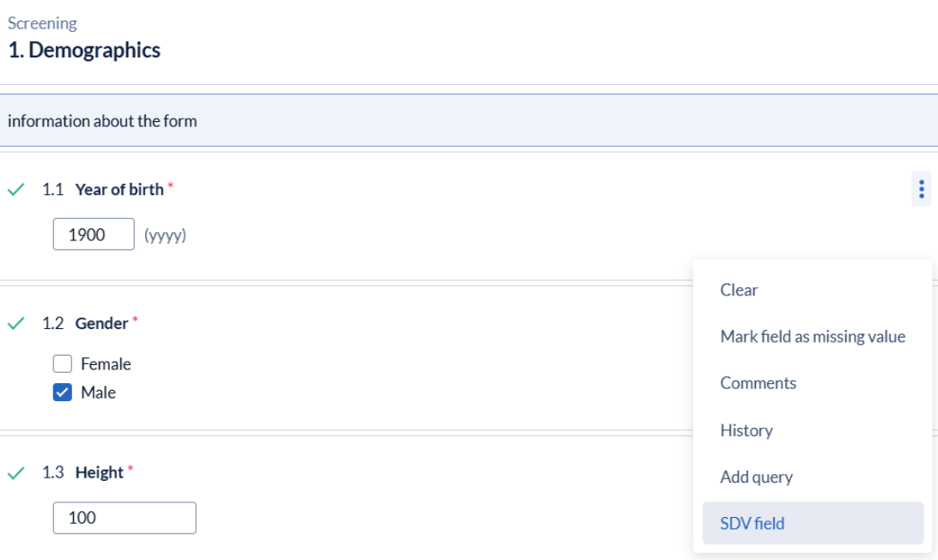Click the Demographics form heading

pos(84,50)
